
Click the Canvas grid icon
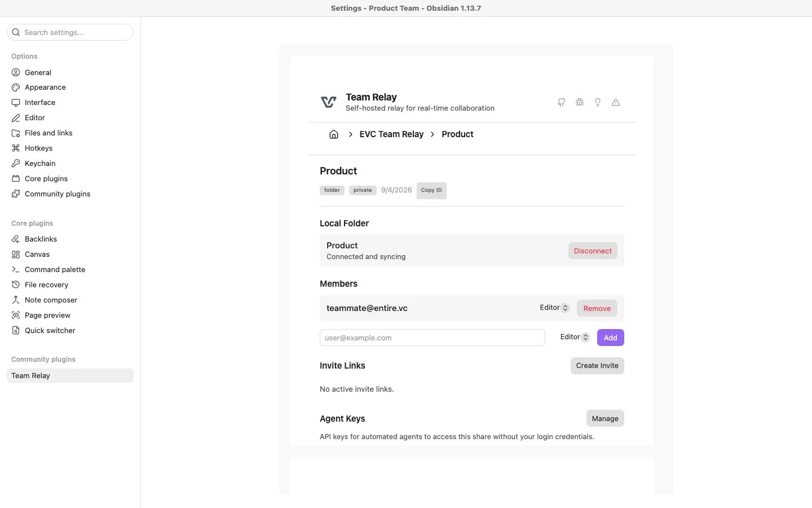16,255
